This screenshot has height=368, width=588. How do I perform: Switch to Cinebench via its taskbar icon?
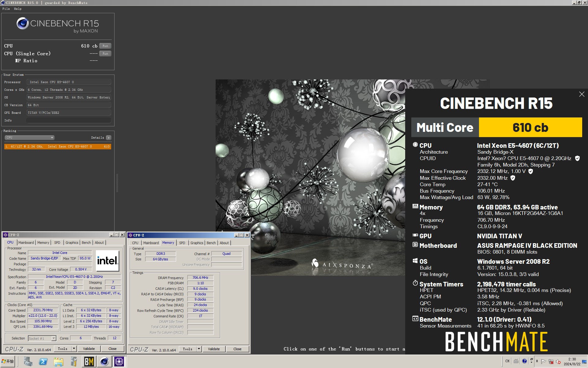104,362
